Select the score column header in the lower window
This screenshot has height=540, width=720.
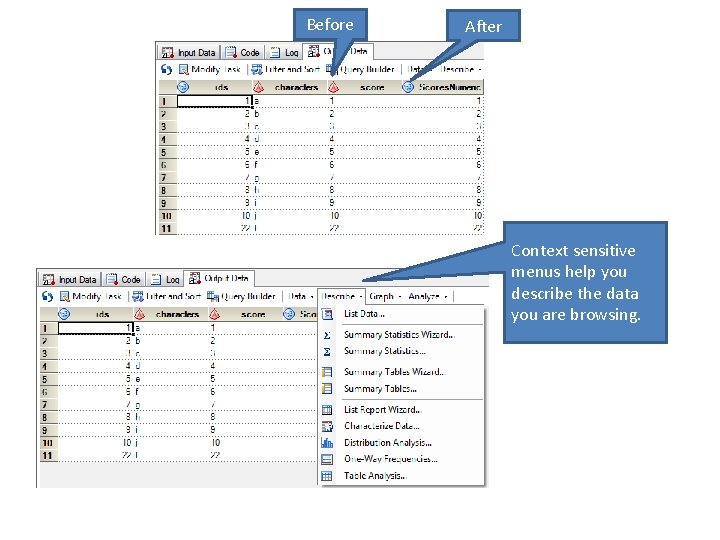pos(245,314)
